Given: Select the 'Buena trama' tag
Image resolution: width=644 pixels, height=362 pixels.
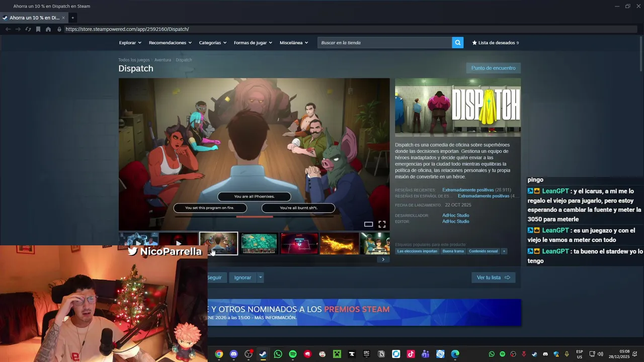Looking at the screenshot, I should (x=453, y=251).
